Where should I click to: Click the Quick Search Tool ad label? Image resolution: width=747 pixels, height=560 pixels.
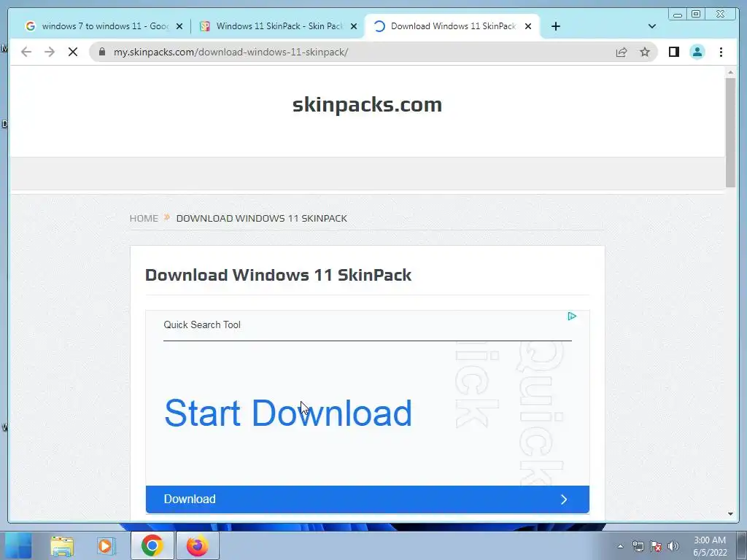tap(202, 324)
